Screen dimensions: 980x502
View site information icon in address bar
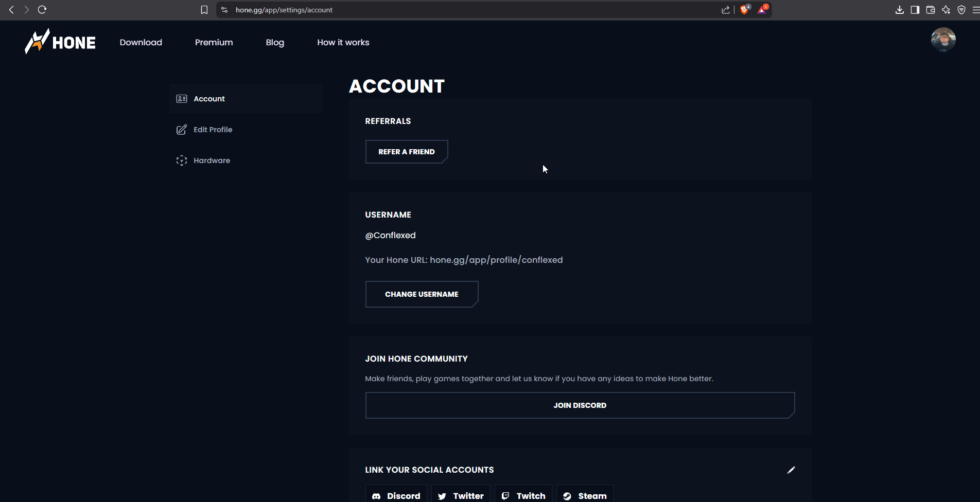tap(224, 10)
